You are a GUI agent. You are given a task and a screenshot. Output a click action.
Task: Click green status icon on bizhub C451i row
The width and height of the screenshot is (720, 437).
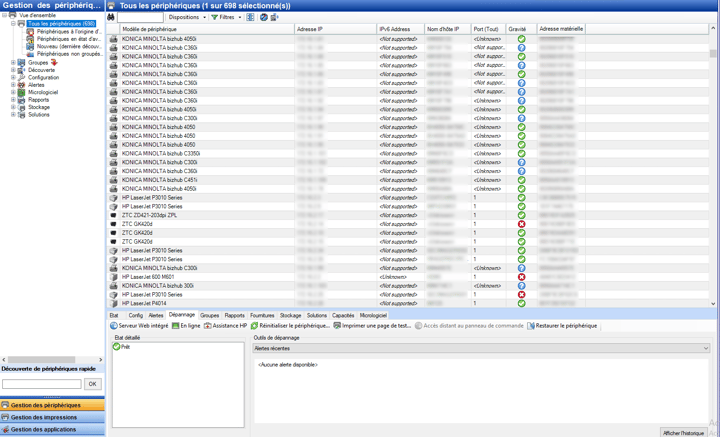[x=521, y=180]
